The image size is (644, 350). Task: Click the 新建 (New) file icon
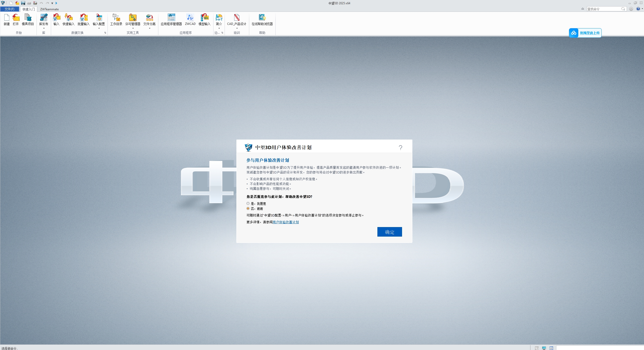[x=7, y=20]
